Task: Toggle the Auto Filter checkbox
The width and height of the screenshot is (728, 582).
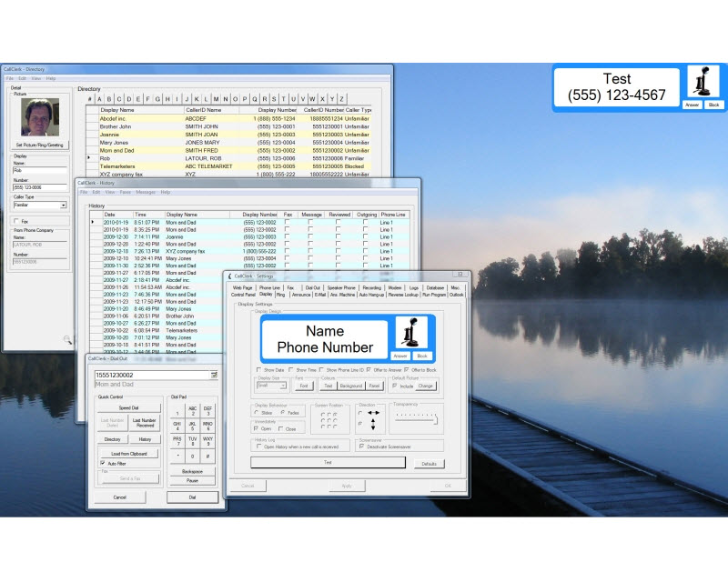Action: pyautogui.click(x=101, y=463)
